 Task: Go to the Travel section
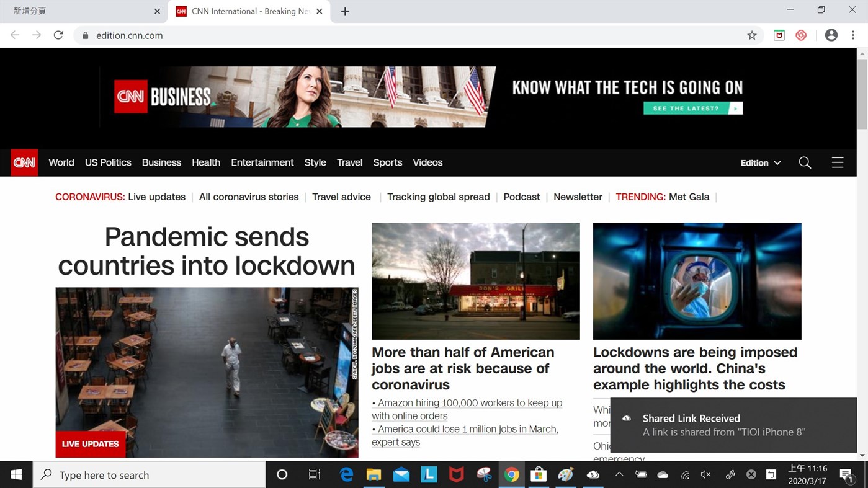coord(350,162)
